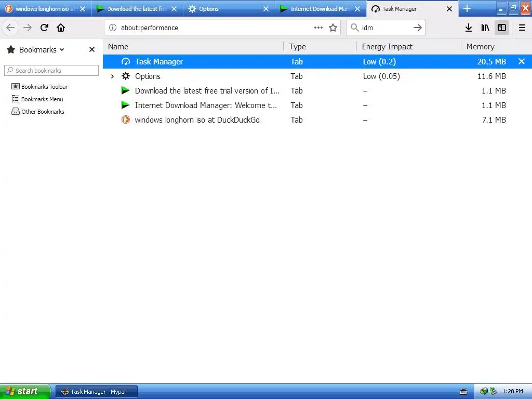Go back to previous page
532x399 pixels.
point(10,28)
